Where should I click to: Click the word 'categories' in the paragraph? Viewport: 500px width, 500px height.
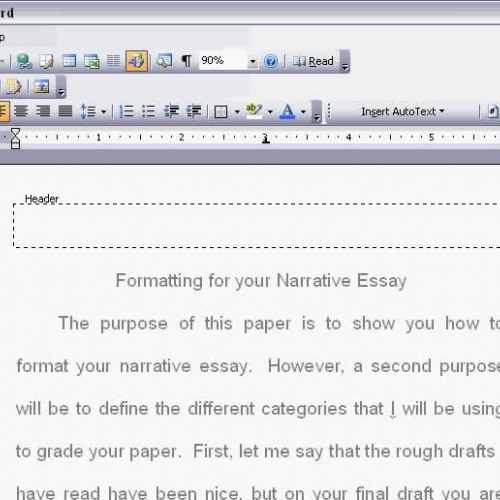304,410
